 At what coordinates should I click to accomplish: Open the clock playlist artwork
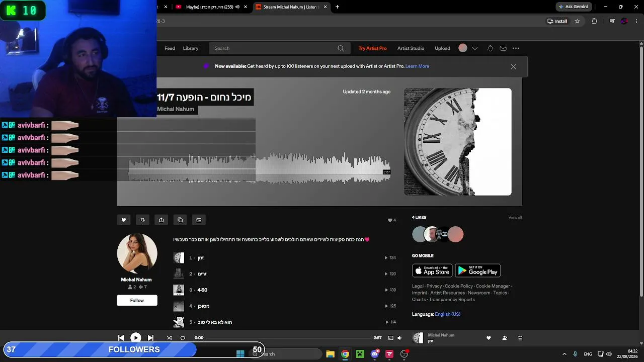coord(458,142)
